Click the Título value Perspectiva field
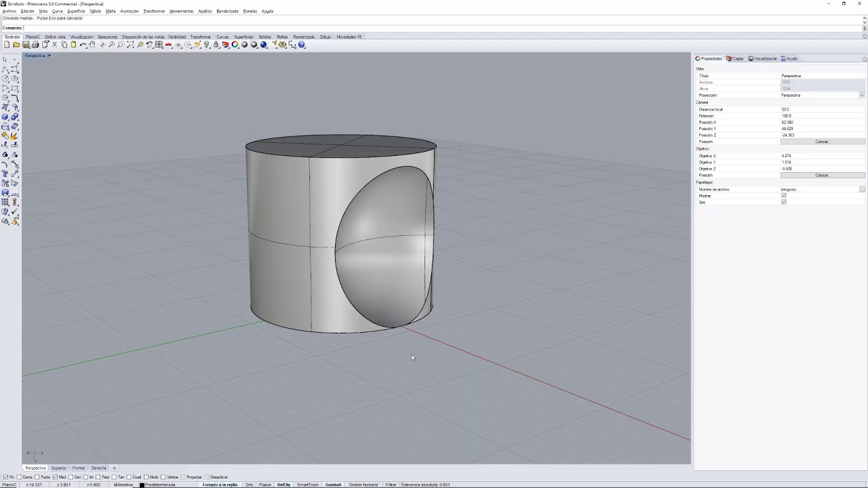The height and width of the screenshot is (488, 868). [823, 76]
